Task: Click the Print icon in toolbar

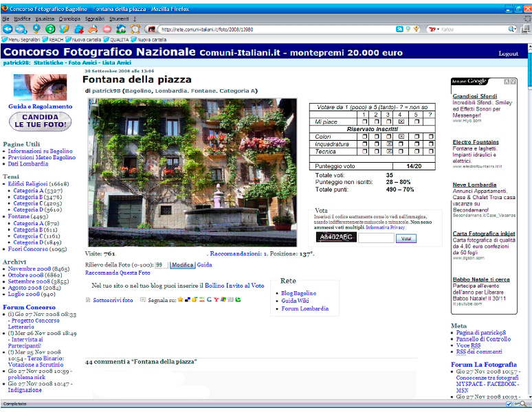Action: 92,30
